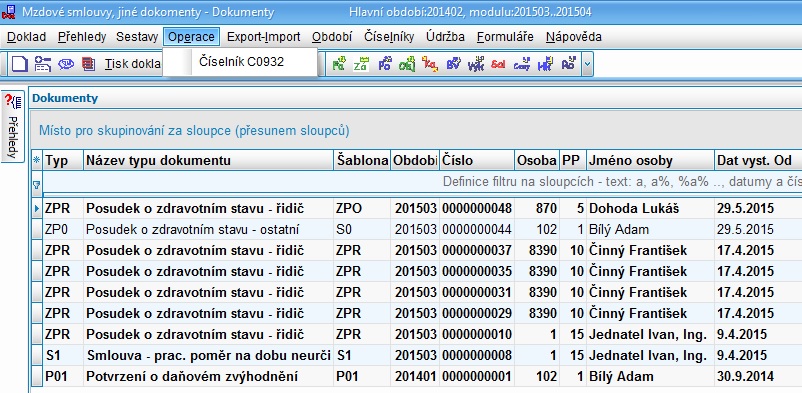Click cell 0000000035 in Číslo column

tap(477, 272)
